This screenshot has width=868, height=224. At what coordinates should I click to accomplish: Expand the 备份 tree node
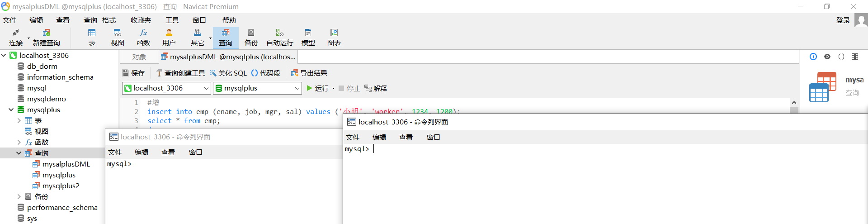point(19,196)
